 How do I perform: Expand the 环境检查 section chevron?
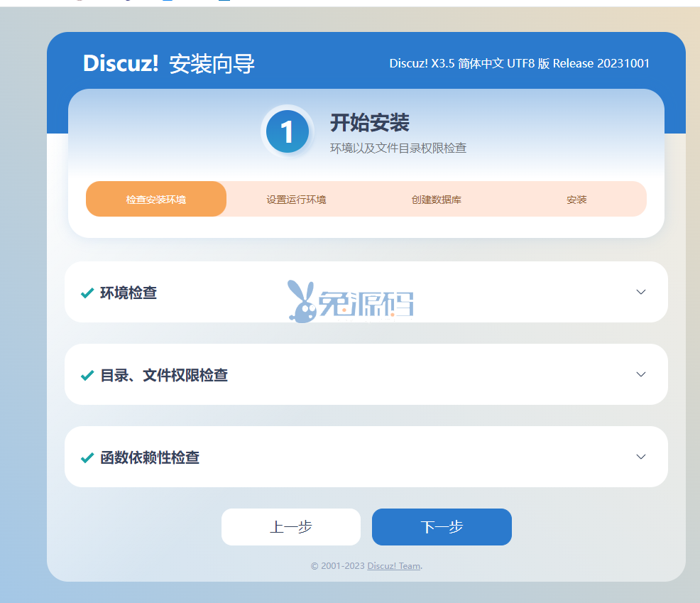tap(640, 292)
